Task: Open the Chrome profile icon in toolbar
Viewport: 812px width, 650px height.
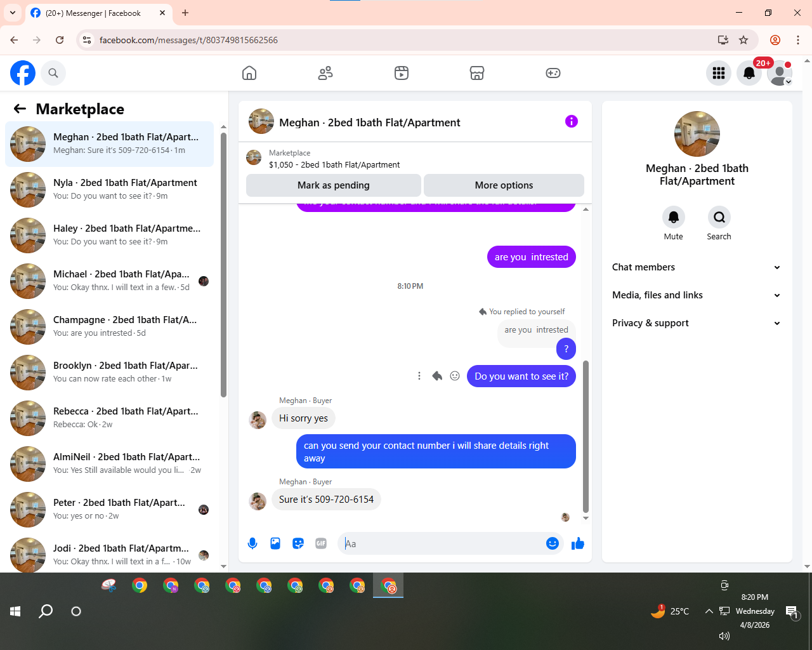Action: (775, 40)
